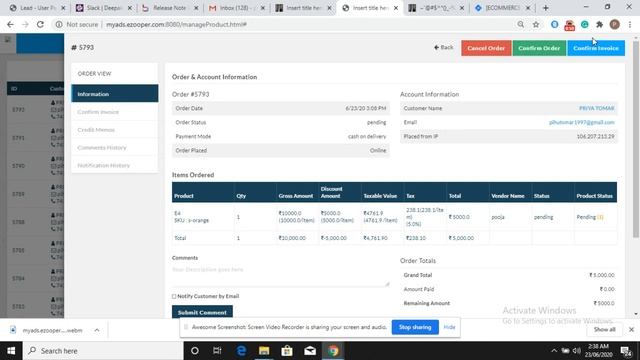The image size is (640, 360).
Task: Click Stop sharing in recorder bar
Action: [x=415, y=327]
